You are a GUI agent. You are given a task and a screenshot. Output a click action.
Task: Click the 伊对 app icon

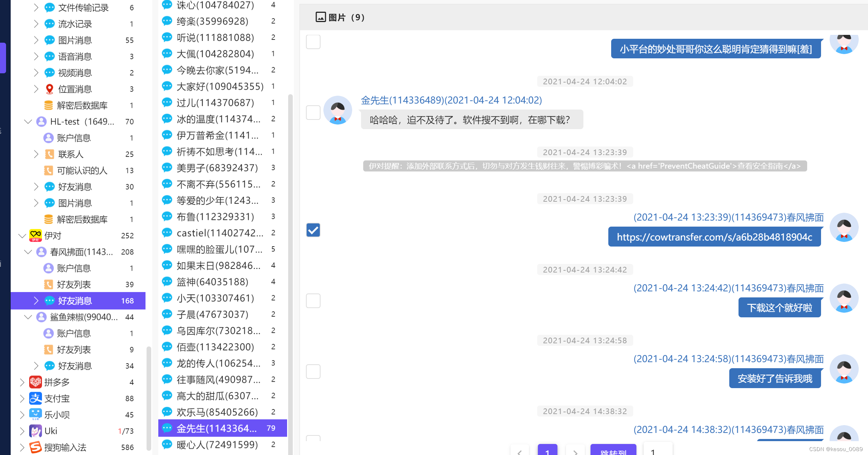(x=35, y=236)
